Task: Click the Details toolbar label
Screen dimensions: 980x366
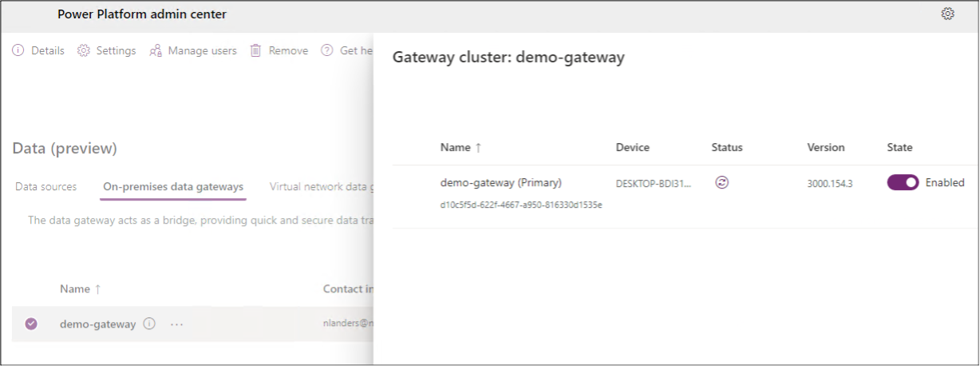Action: click(48, 50)
